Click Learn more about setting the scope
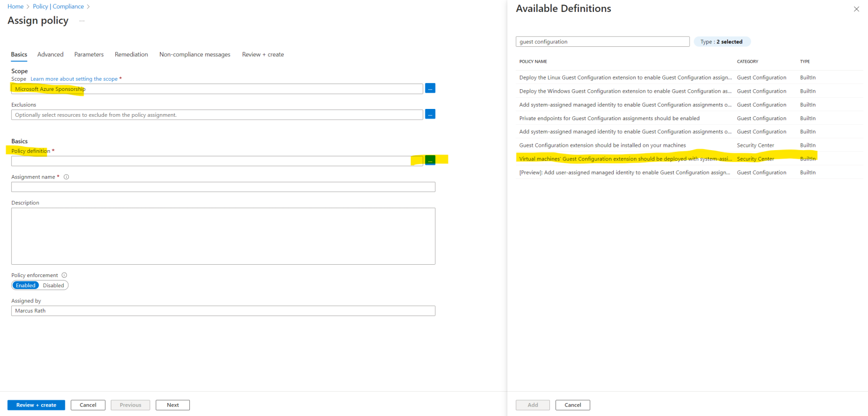Image resolution: width=868 pixels, height=416 pixels. (x=73, y=78)
